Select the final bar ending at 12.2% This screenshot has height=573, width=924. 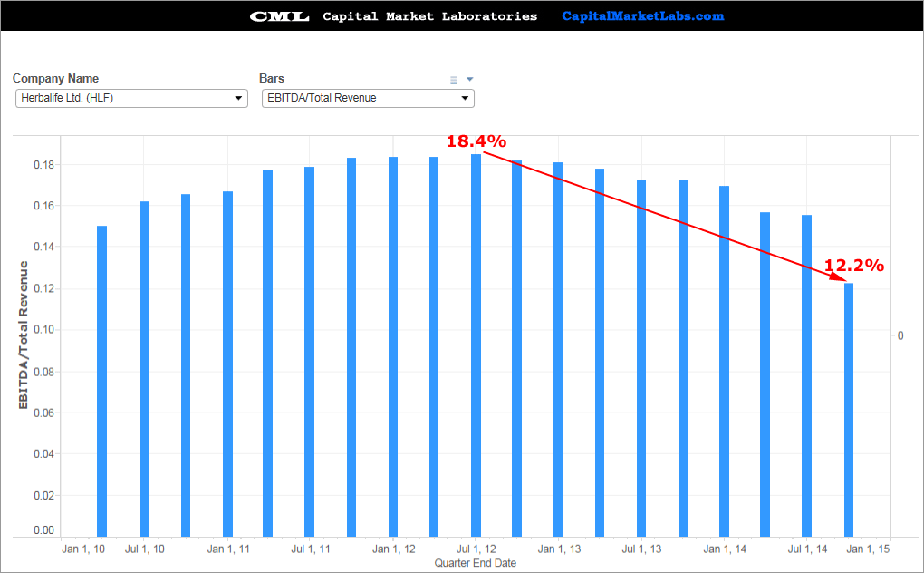pos(849,410)
